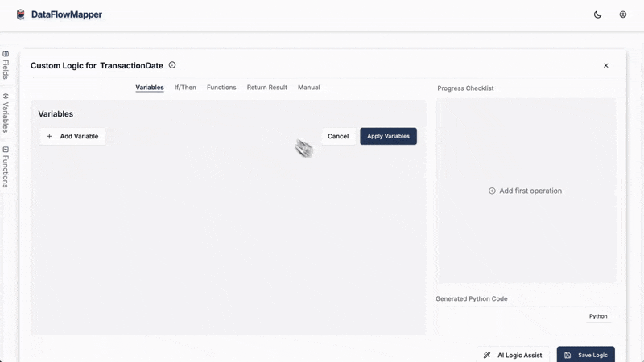Switch to the If/Then tab

[x=185, y=88]
